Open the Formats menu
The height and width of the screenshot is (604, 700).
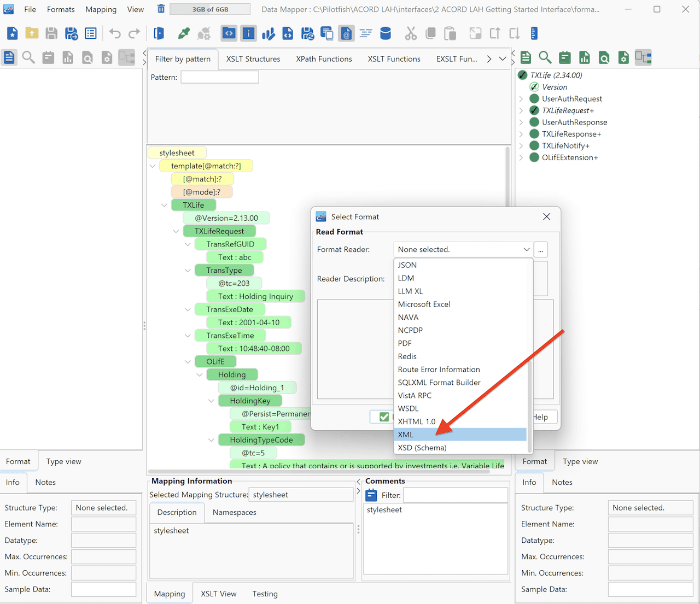[61, 9]
